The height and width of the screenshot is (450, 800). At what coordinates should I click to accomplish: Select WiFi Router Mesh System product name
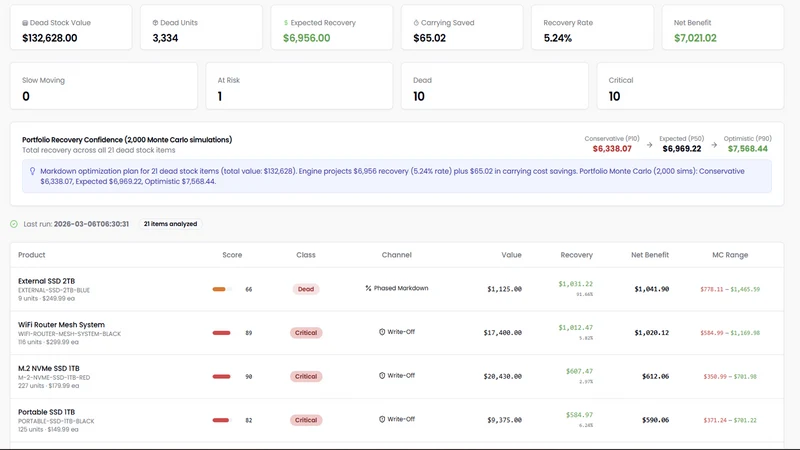pyautogui.click(x=61, y=325)
